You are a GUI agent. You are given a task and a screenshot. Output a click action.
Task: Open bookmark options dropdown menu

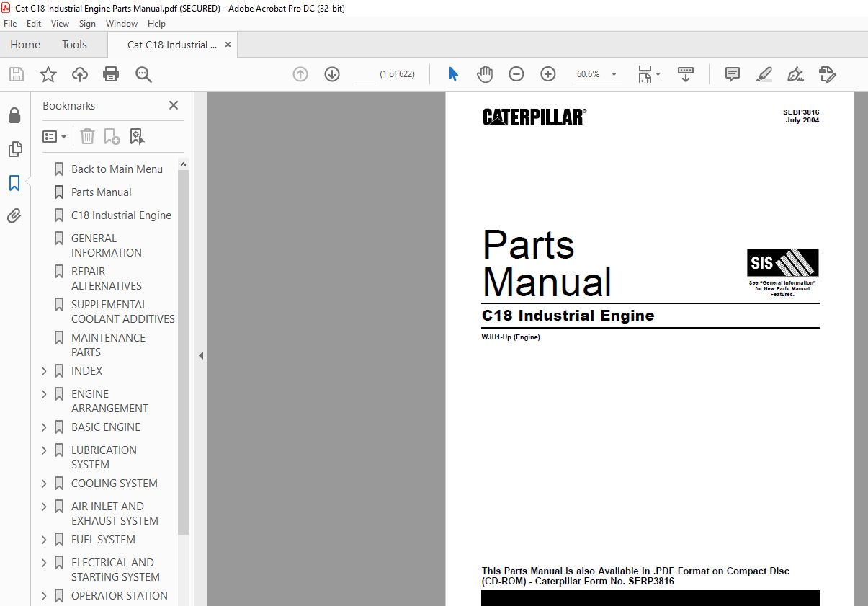point(54,136)
